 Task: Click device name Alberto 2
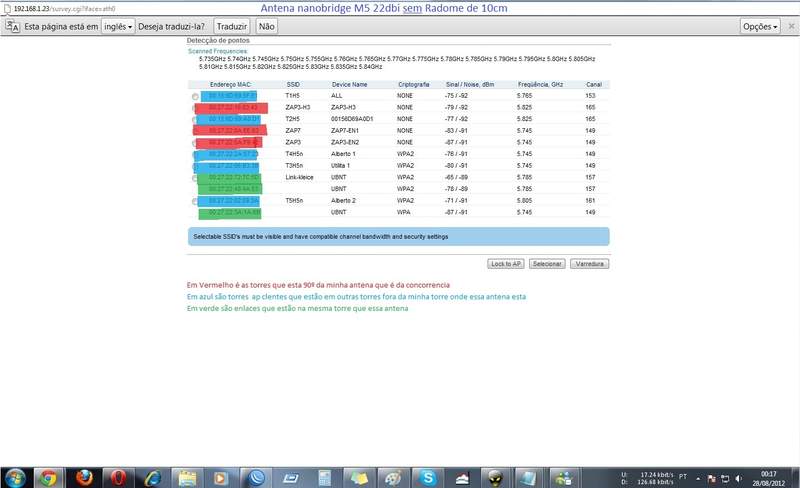[343, 201]
